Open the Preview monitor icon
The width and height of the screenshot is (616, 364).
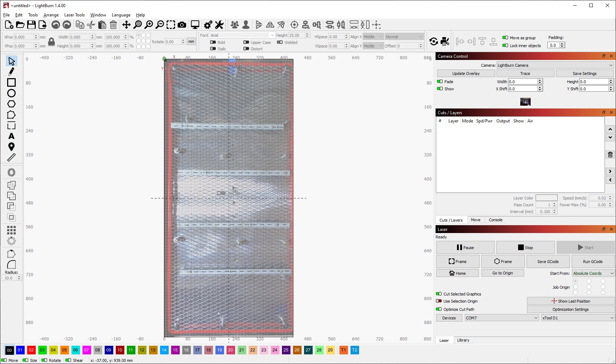[x=195, y=25]
